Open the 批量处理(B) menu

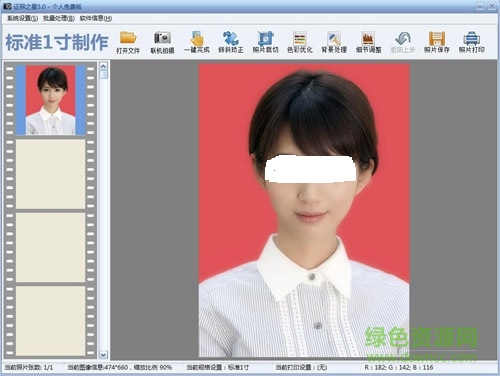pos(59,18)
